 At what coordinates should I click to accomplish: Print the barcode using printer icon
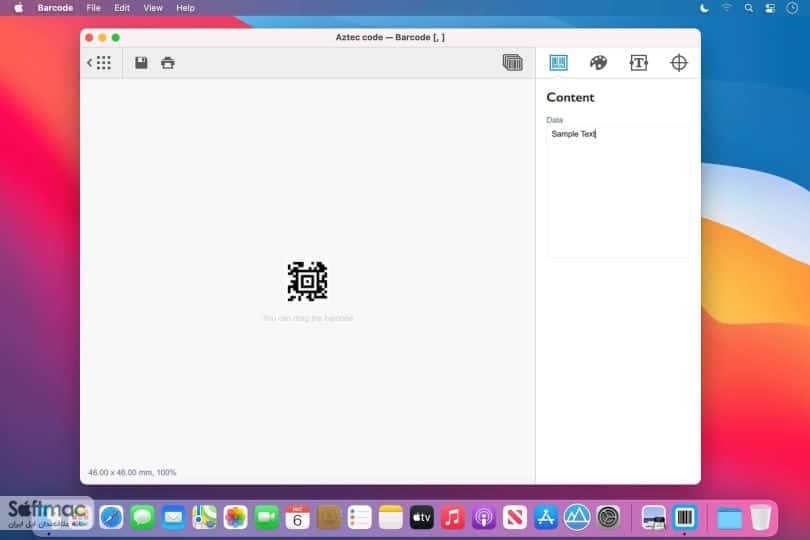[168, 63]
